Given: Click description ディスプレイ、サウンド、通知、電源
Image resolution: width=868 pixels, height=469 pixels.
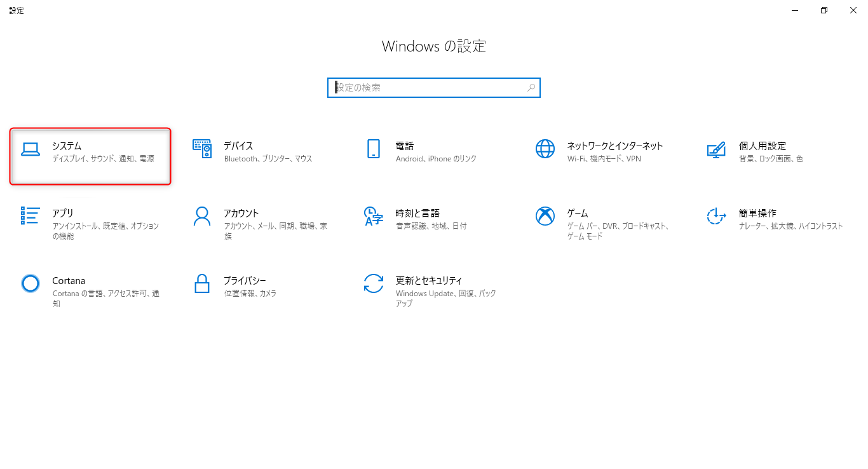Looking at the screenshot, I should pos(103,159).
